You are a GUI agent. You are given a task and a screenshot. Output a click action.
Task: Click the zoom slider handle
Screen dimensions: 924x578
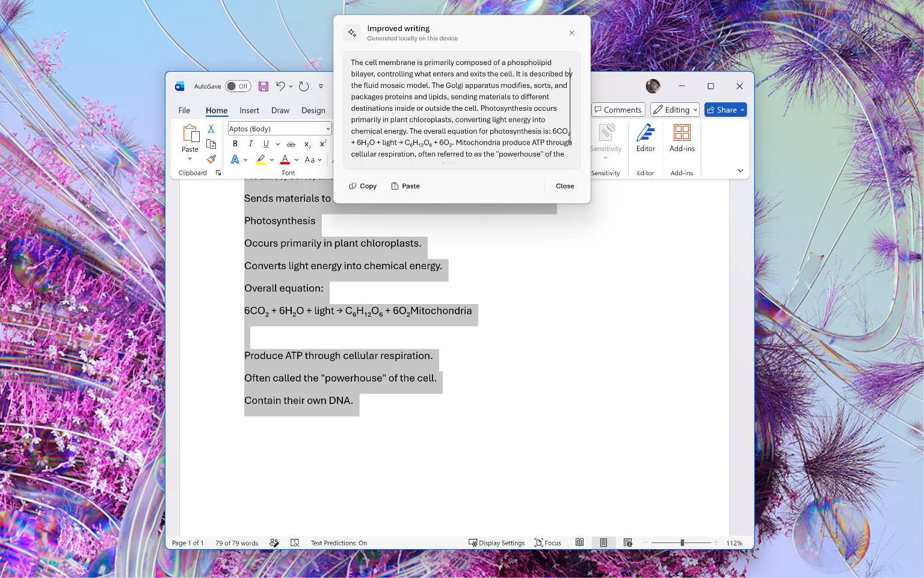(x=682, y=542)
